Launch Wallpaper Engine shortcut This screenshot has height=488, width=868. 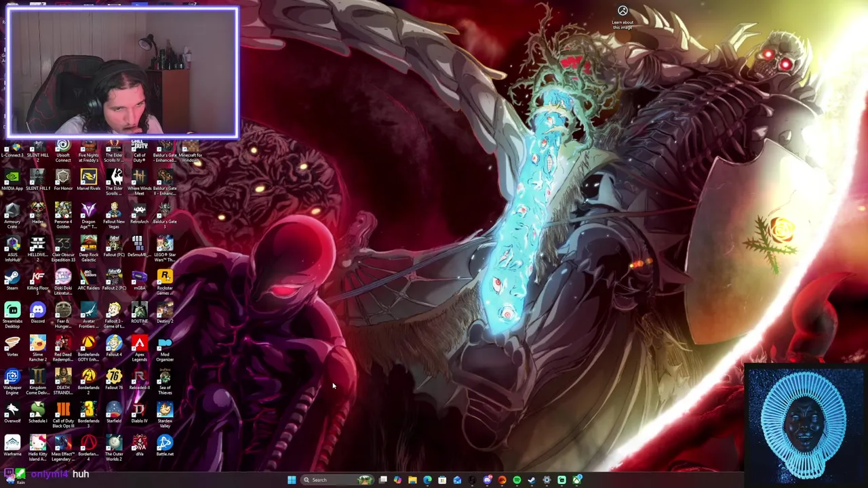[12, 382]
